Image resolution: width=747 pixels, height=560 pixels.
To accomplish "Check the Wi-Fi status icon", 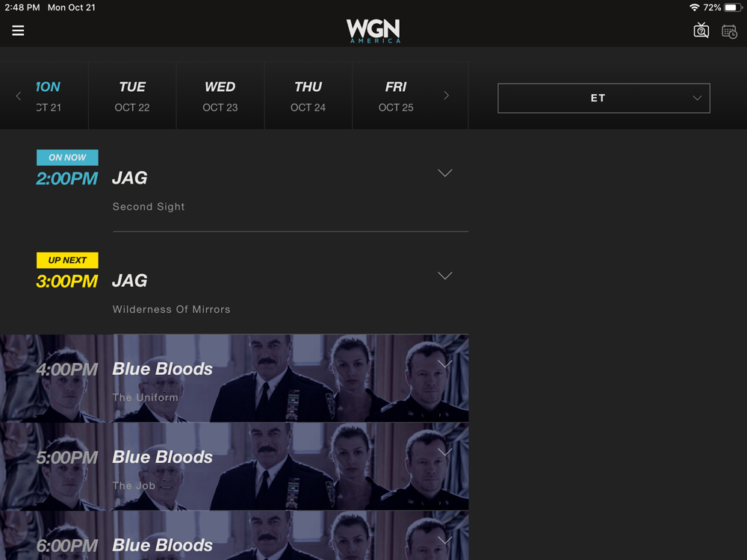I will (x=694, y=7).
